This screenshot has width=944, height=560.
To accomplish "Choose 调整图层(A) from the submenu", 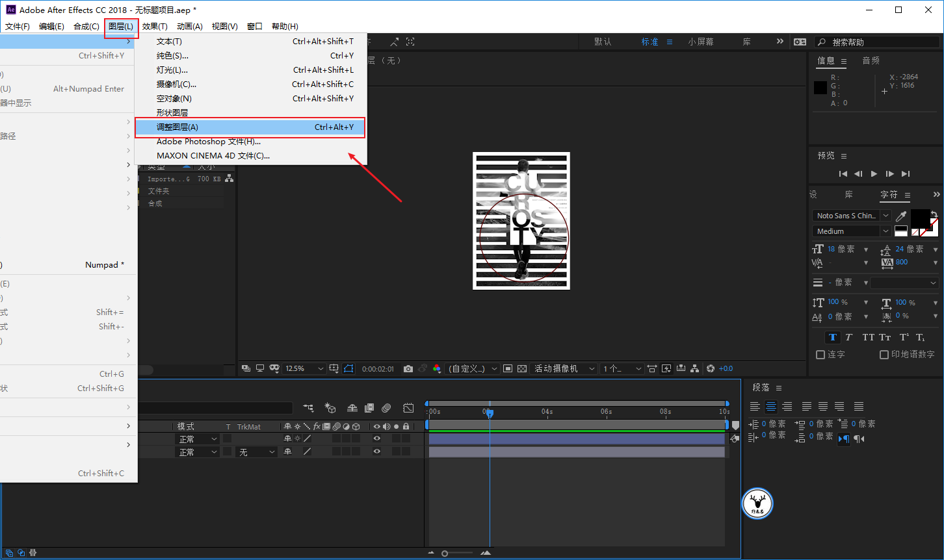I will (x=250, y=127).
